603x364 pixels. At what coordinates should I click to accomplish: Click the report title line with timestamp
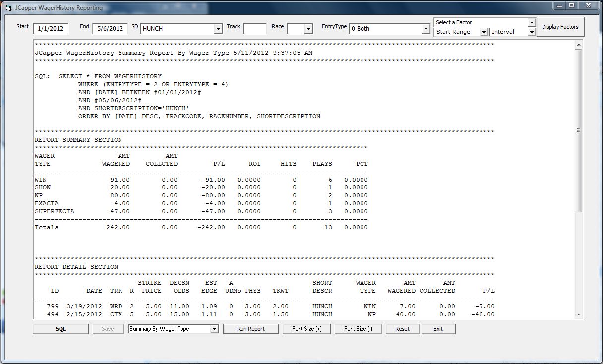click(174, 53)
